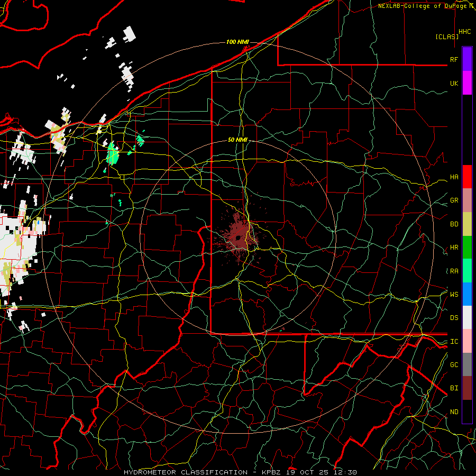Click the RF legend label
This screenshot has height=476, width=476.
454,59
